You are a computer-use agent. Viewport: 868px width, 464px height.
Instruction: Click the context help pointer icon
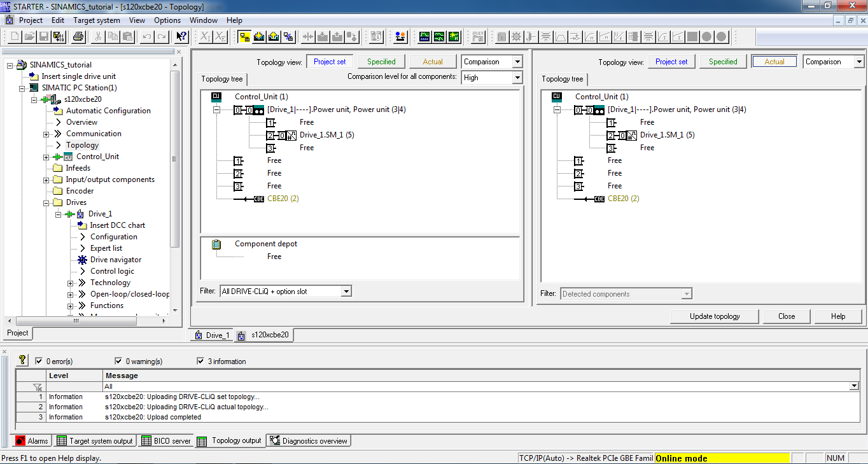coord(181,36)
